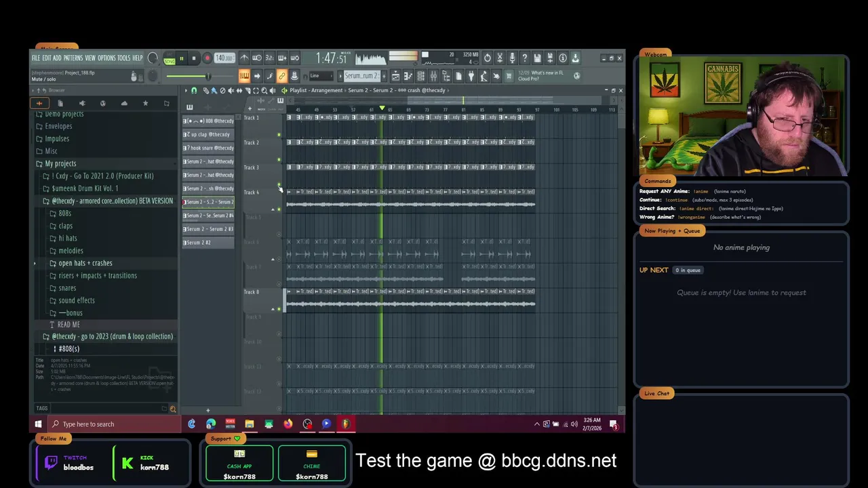Open the FL Cloud shopping cart icon
This screenshot has height=488, width=868.
pyautogui.click(x=509, y=76)
